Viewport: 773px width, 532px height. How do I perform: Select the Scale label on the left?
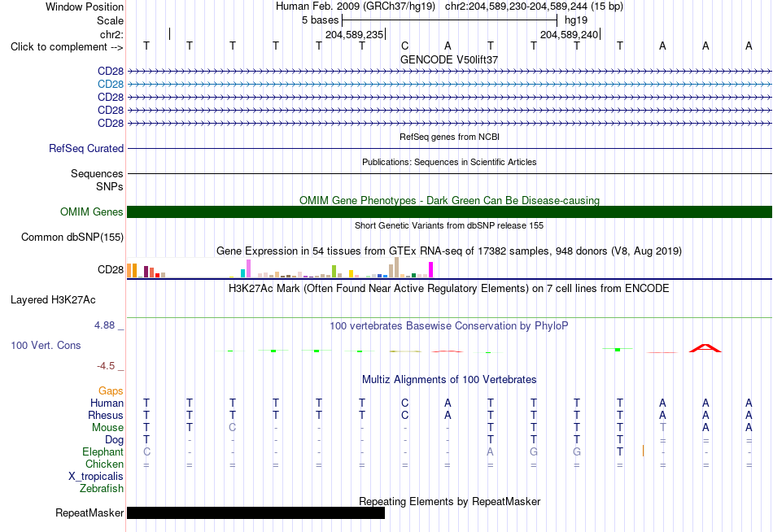click(110, 20)
